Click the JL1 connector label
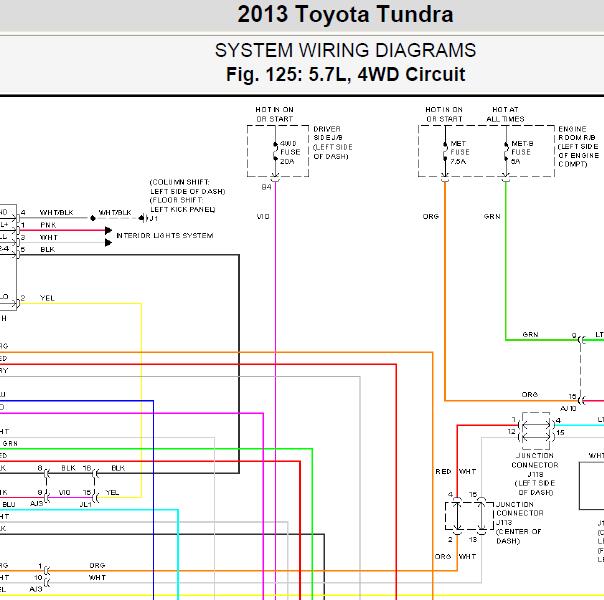The height and width of the screenshot is (600, 604). [x=86, y=504]
